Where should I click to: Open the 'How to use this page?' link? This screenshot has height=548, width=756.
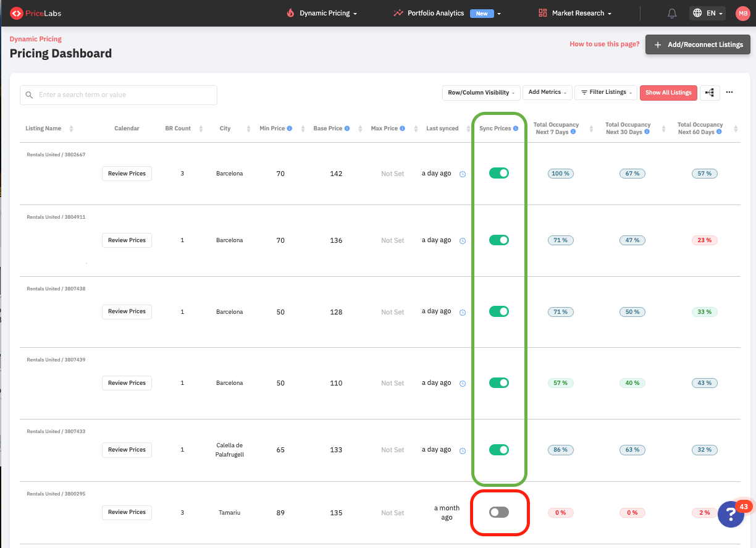tap(604, 44)
